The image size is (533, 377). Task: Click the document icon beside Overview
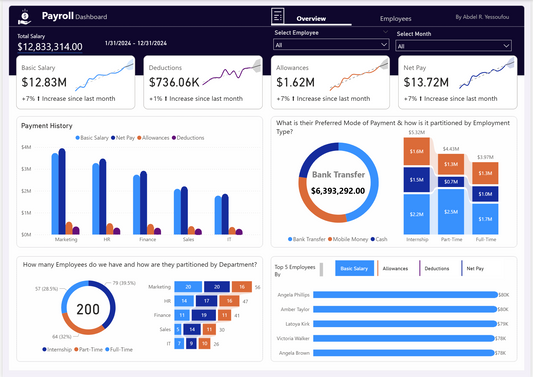[278, 16]
